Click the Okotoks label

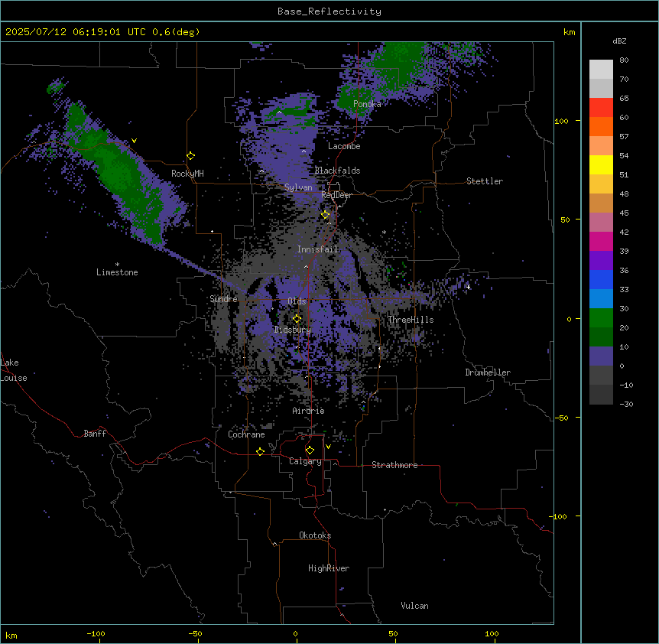(315, 535)
